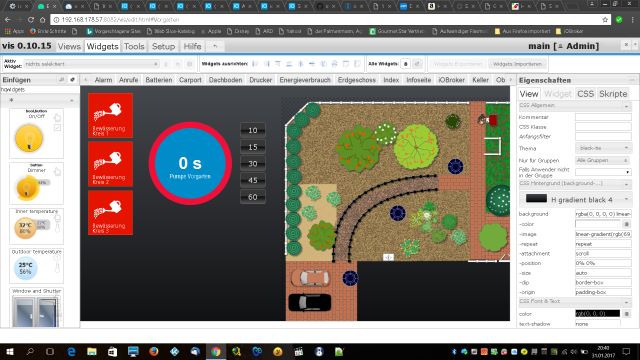Click the black color swatch in CSS Font & Text
Viewport: 640px width, 360px height.
[598, 313]
